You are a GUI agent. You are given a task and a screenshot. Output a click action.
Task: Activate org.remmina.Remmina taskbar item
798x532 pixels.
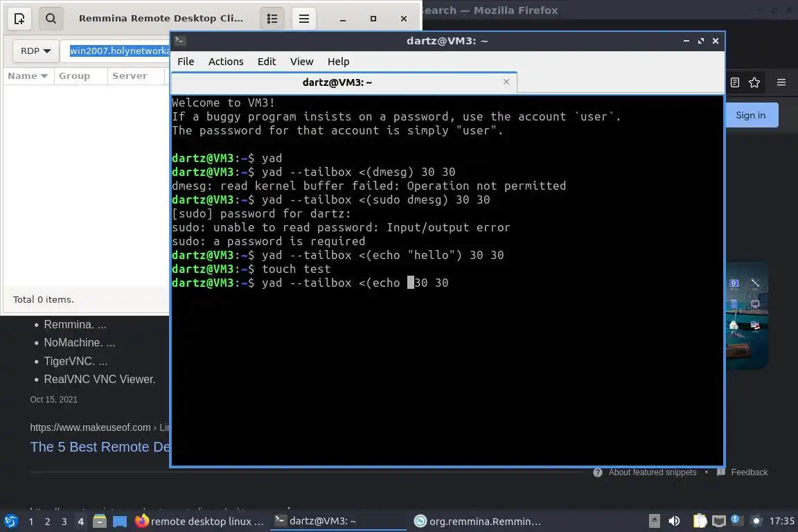pos(477,522)
